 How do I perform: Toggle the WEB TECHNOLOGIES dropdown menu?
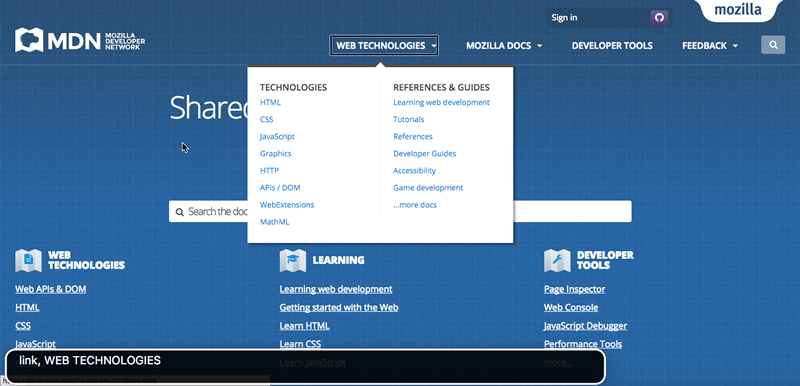(x=384, y=45)
